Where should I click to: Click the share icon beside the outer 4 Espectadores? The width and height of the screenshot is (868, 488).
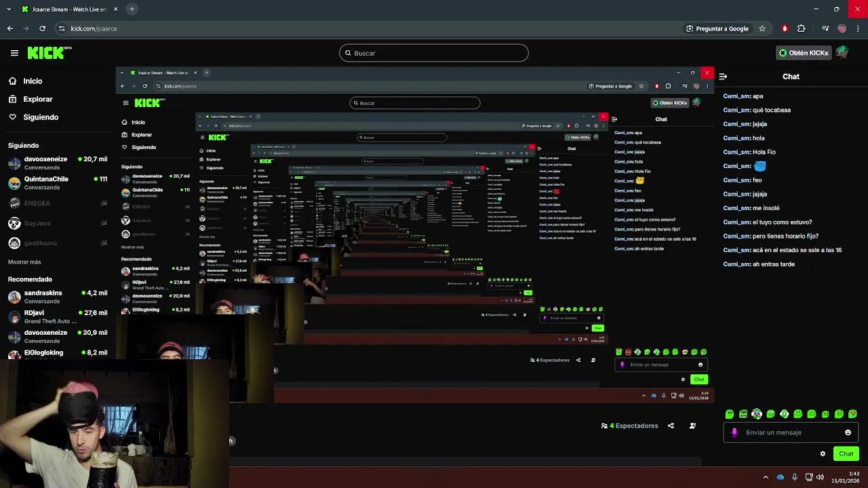[671, 426]
